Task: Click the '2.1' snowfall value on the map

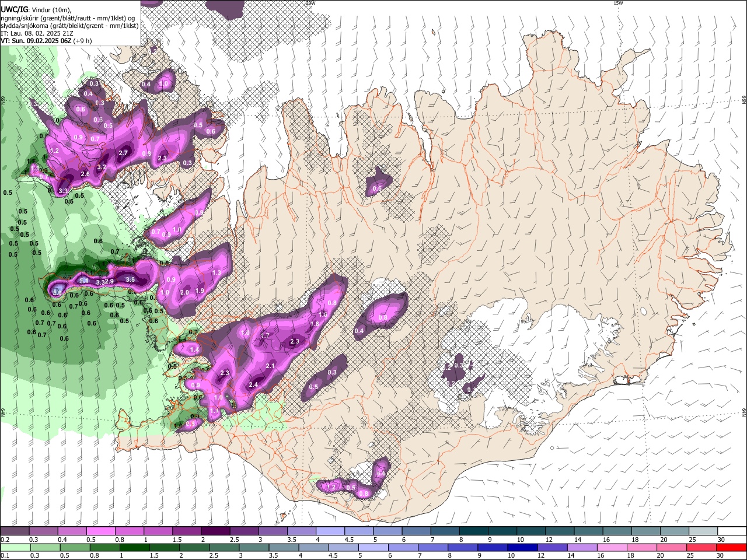Action: click(270, 366)
